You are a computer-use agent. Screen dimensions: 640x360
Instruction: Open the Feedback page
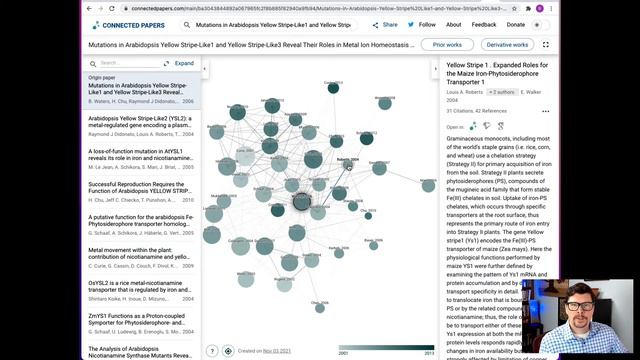[x=484, y=25]
